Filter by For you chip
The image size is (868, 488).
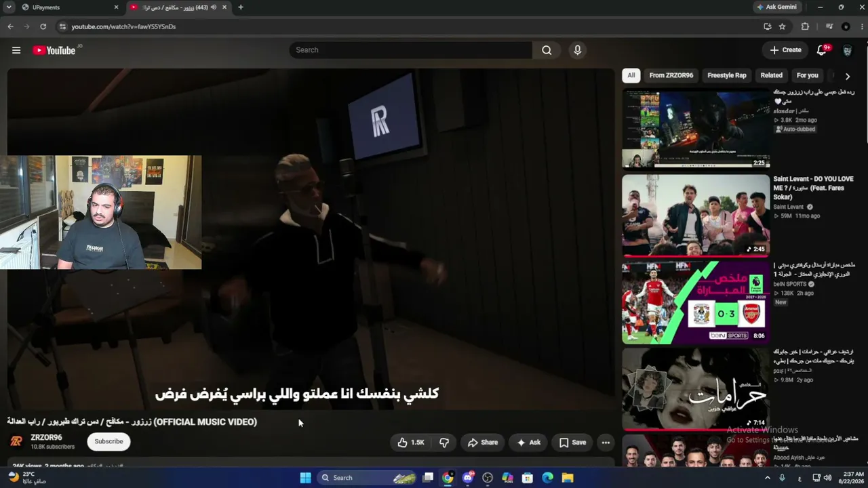coord(808,75)
